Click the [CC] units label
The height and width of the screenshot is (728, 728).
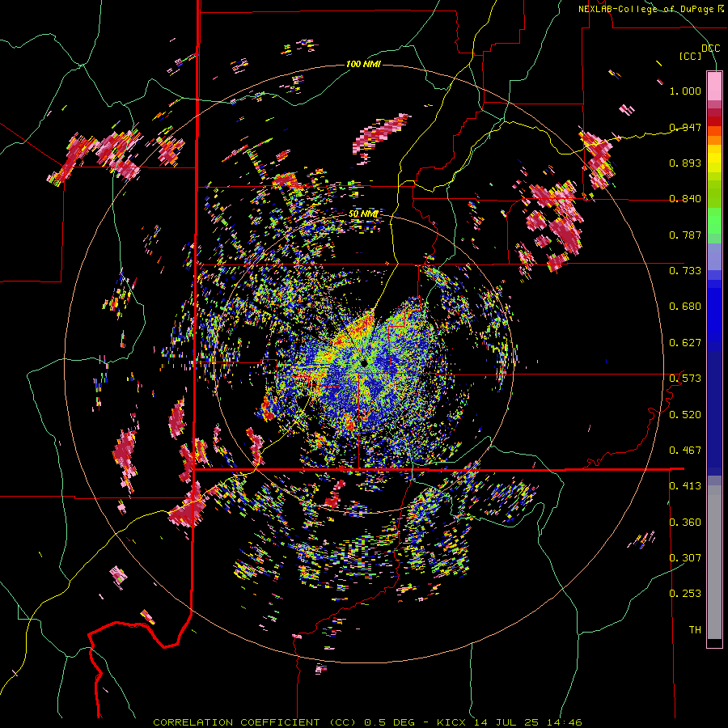691,56
